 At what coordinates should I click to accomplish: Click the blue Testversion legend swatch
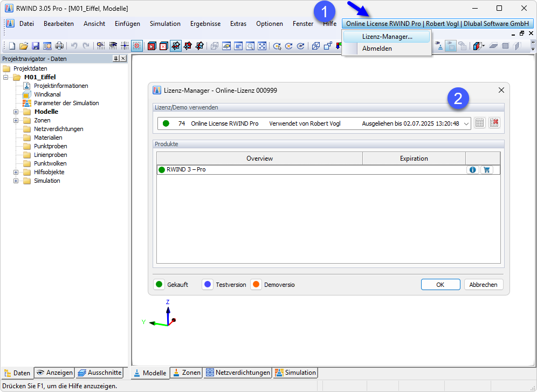coord(208,285)
